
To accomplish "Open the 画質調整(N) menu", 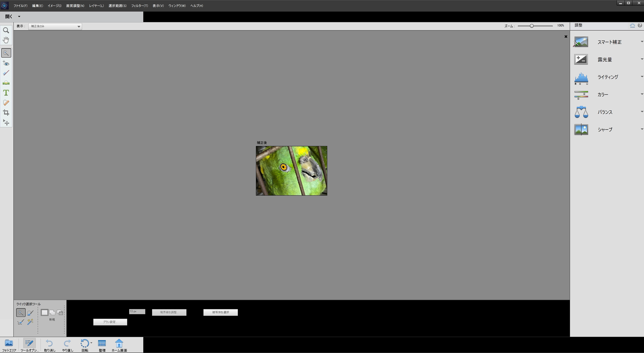I will click(x=75, y=6).
